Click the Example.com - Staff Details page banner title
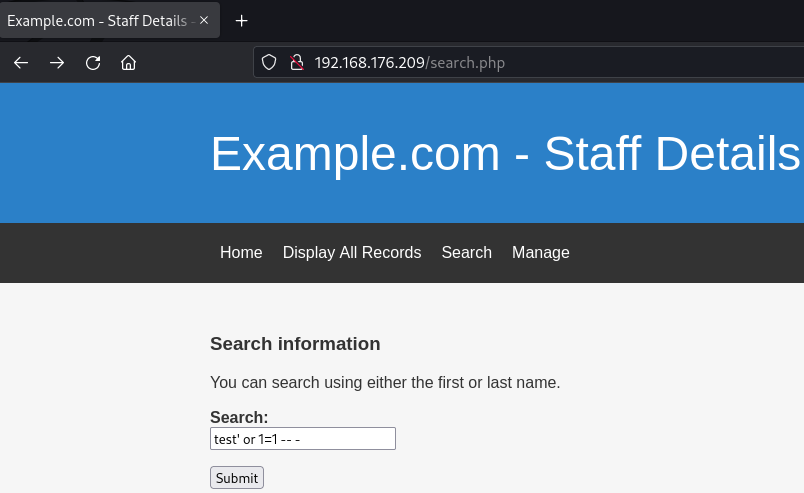Image resolution: width=804 pixels, height=493 pixels. click(x=505, y=154)
